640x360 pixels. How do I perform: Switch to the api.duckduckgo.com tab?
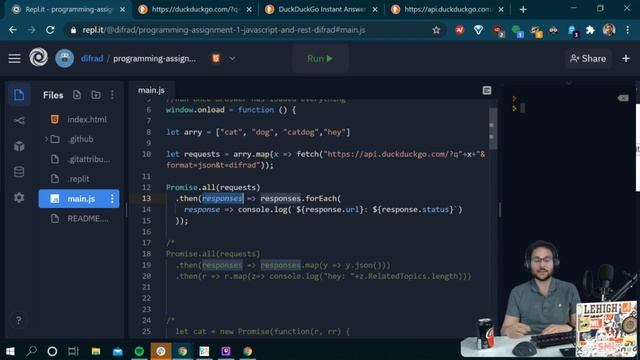[x=447, y=9]
